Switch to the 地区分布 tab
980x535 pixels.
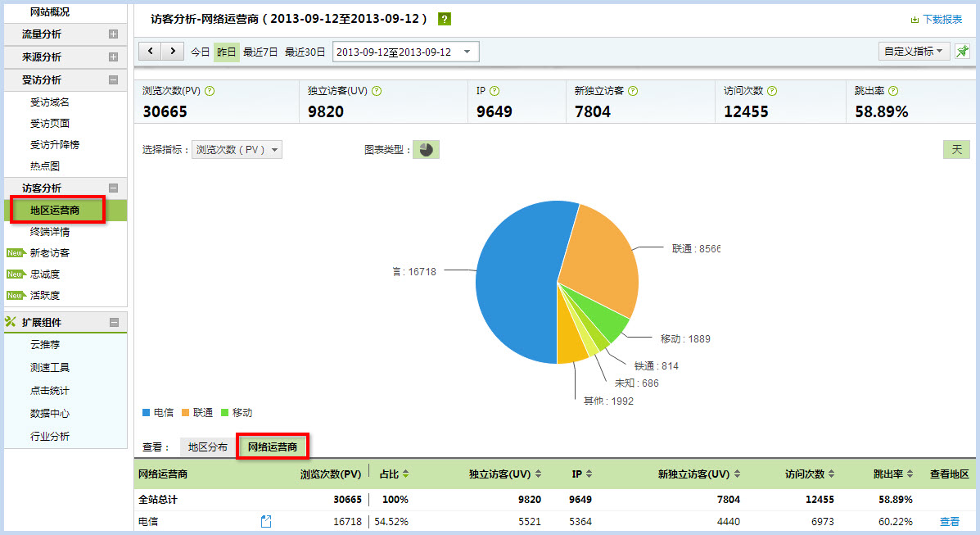tap(208, 447)
